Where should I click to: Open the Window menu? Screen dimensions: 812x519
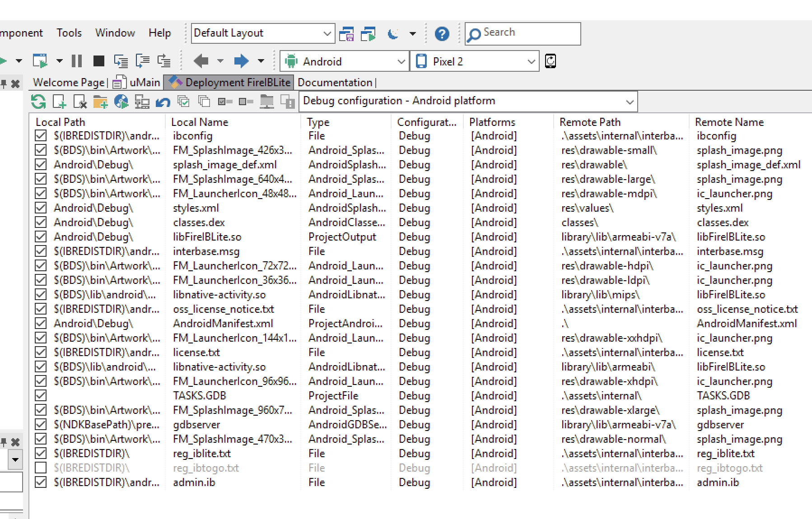[115, 33]
